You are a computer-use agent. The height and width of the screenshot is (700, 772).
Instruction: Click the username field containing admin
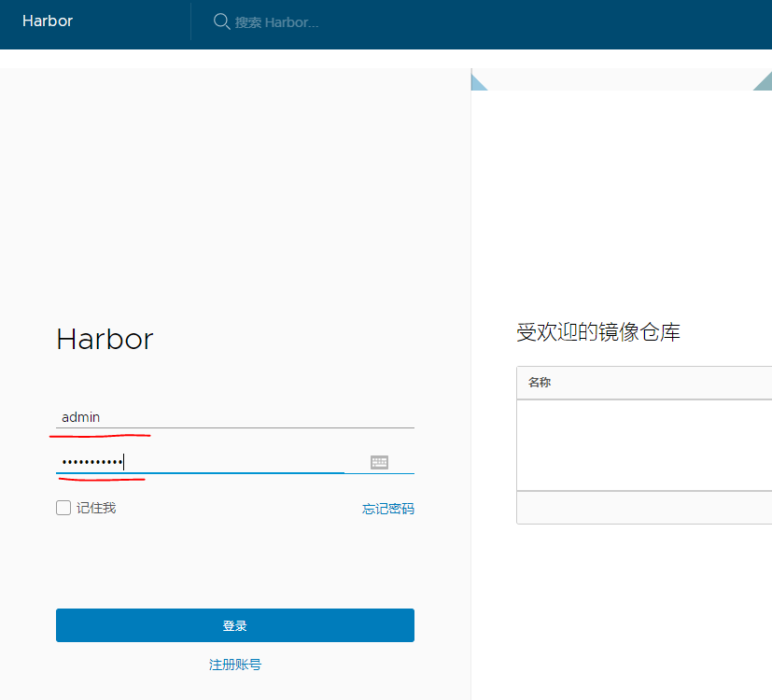point(235,417)
